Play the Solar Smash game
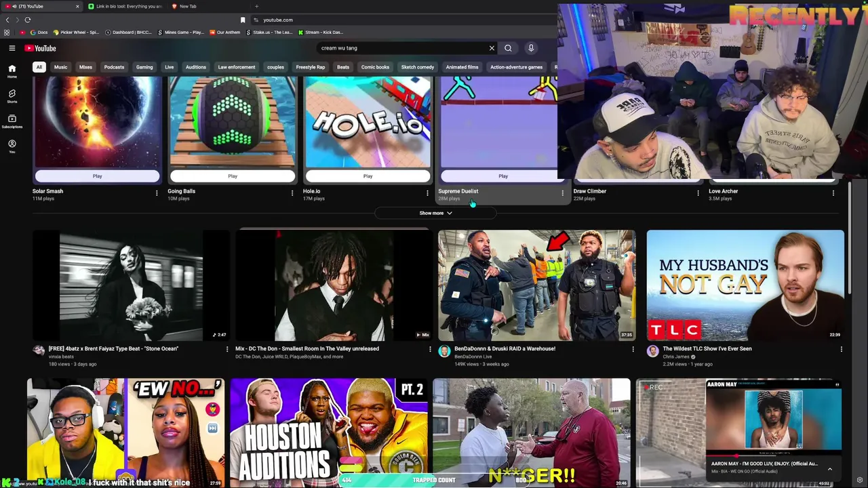The height and width of the screenshot is (488, 868). tap(97, 176)
